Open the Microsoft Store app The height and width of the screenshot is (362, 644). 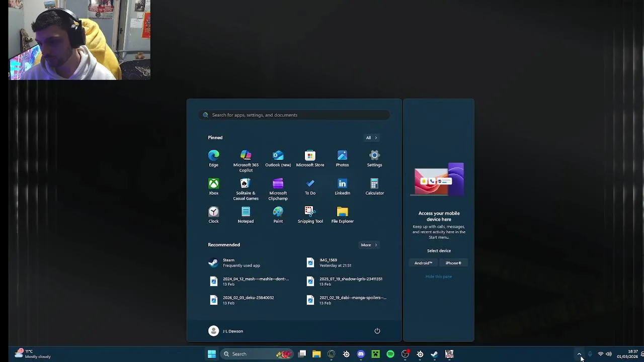tap(310, 158)
